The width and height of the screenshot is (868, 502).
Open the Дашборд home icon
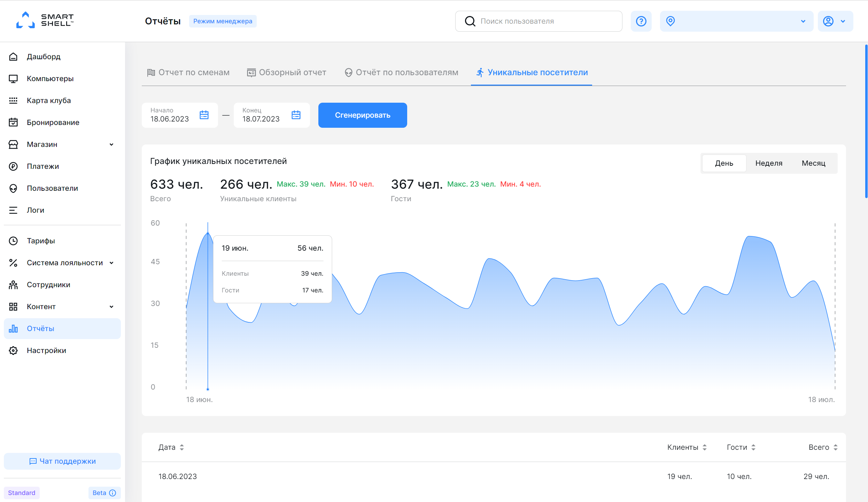click(13, 57)
